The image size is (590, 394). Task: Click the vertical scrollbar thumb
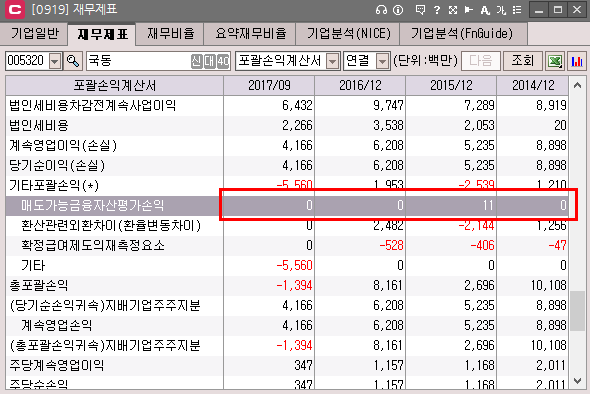click(x=577, y=311)
